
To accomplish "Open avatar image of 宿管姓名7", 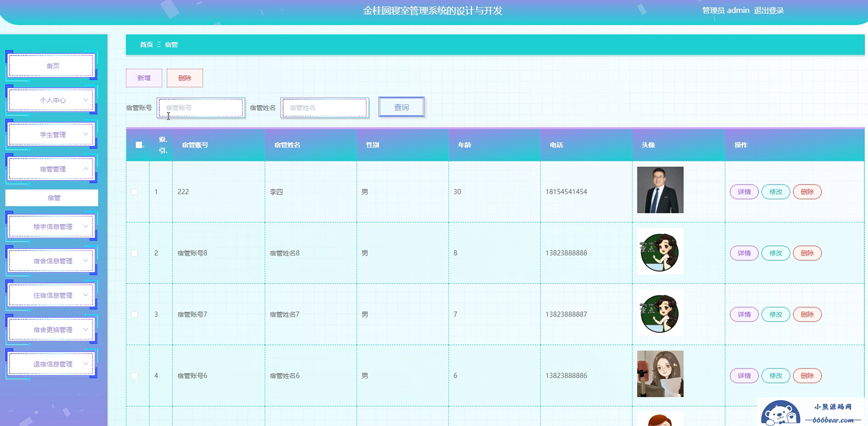I will click(660, 313).
